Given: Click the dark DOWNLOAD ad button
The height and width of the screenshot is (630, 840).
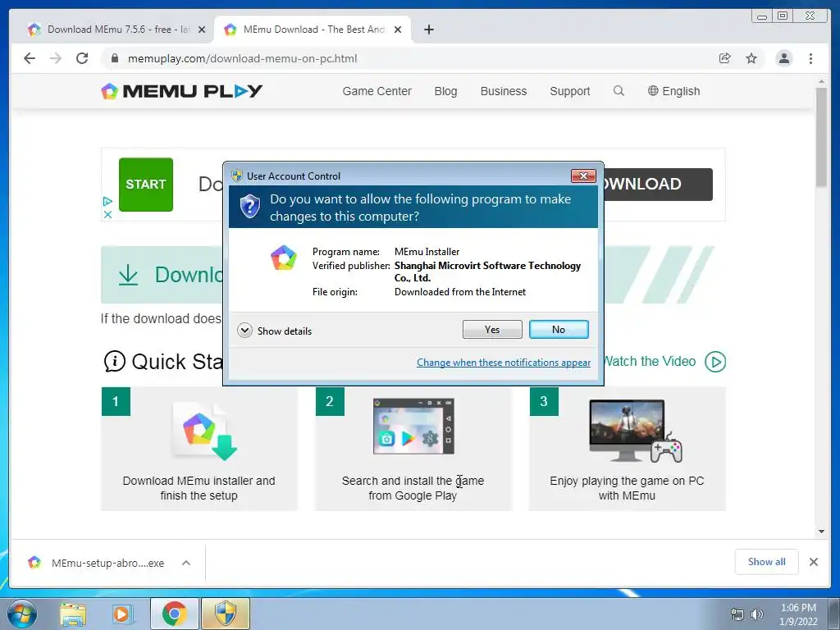Looking at the screenshot, I should pos(659,185).
